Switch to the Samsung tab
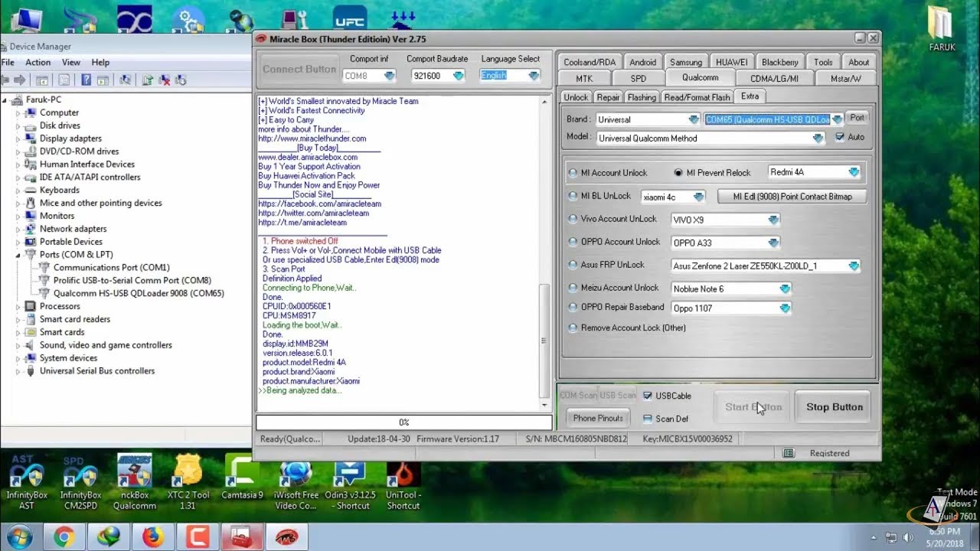This screenshot has width=980, height=551. pyautogui.click(x=685, y=62)
